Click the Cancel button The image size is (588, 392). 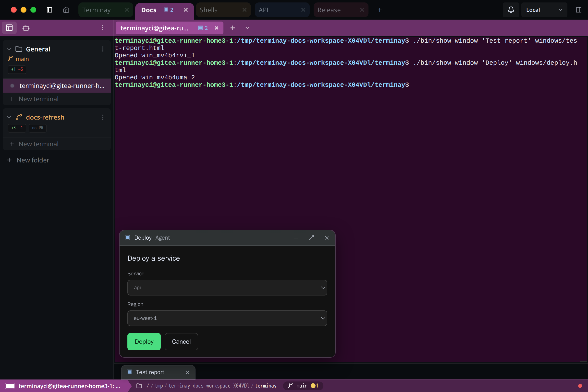[181, 342]
